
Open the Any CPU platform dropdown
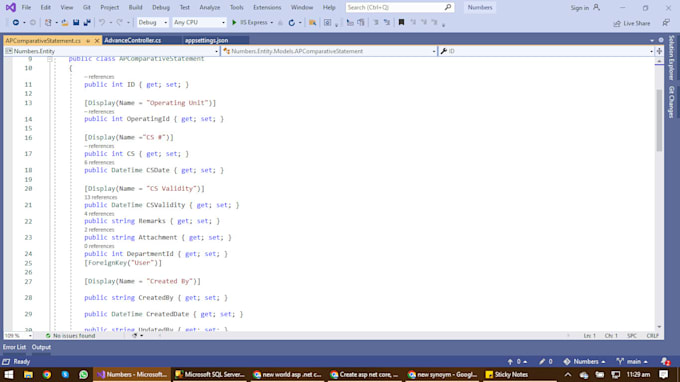point(199,23)
